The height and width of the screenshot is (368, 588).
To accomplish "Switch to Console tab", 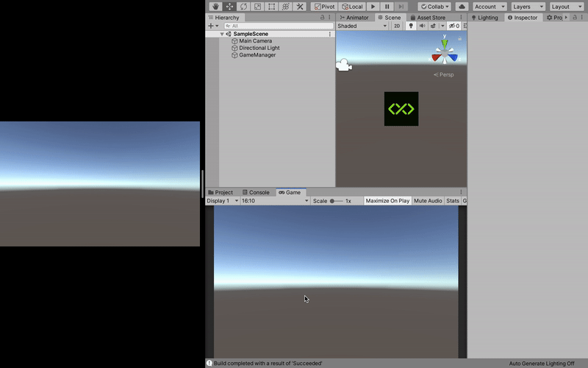I will (x=256, y=192).
